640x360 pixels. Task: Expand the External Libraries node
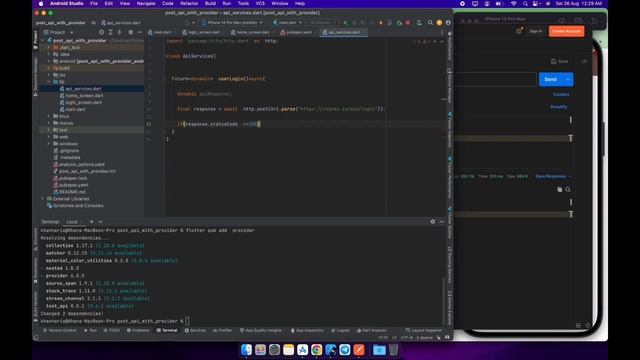click(x=43, y=199)
